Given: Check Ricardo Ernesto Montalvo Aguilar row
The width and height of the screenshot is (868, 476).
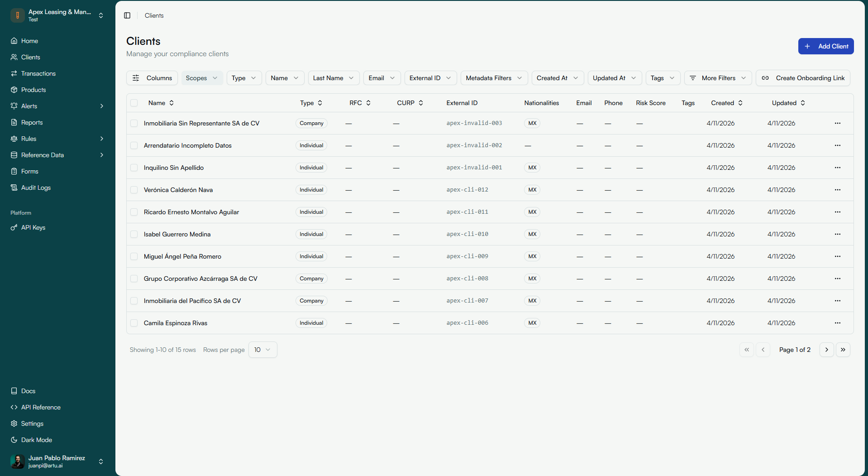Looking at the screenshot, I should point(134,212).
